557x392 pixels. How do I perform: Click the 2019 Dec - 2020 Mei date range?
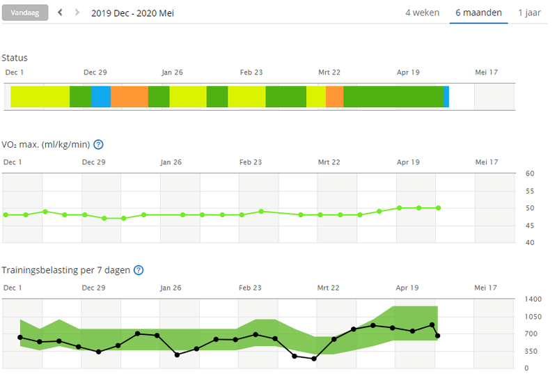132,13
